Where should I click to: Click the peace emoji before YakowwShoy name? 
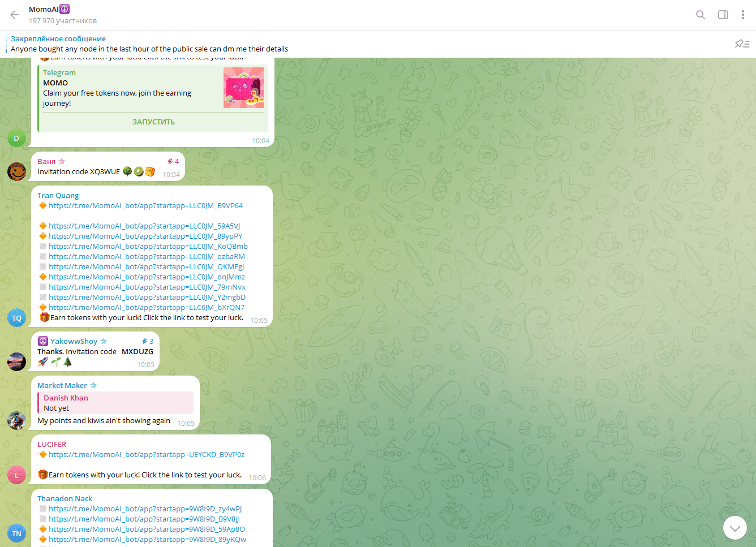coord(42,341)
